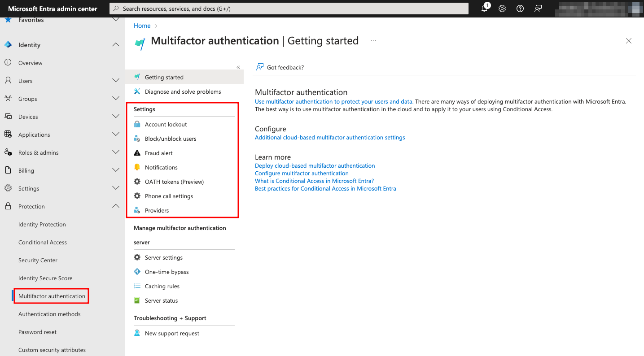644x356 pixels.
Task: Expand the Roles & admins chevron
Action: [x=116, y=152]
